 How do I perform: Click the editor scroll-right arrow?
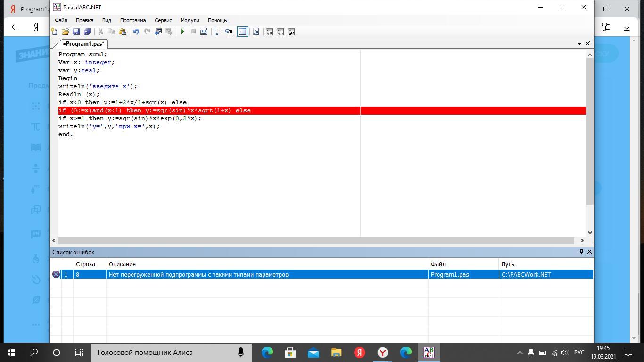pos(582,240)
